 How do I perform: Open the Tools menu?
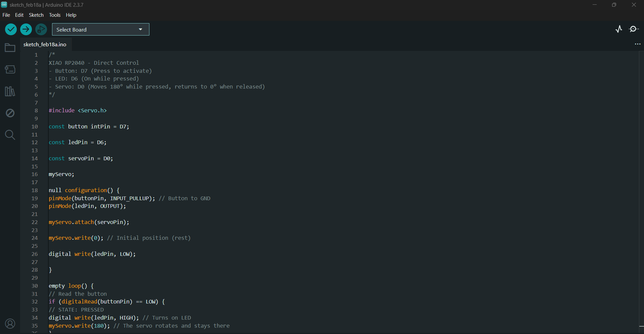point(55,15)
